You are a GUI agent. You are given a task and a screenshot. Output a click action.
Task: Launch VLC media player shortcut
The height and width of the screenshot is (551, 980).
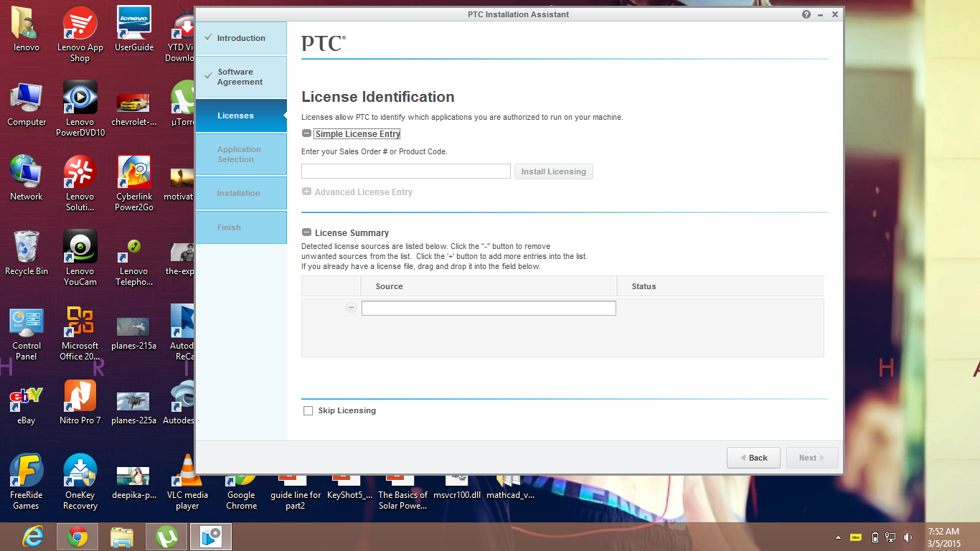tap(188, 481)
